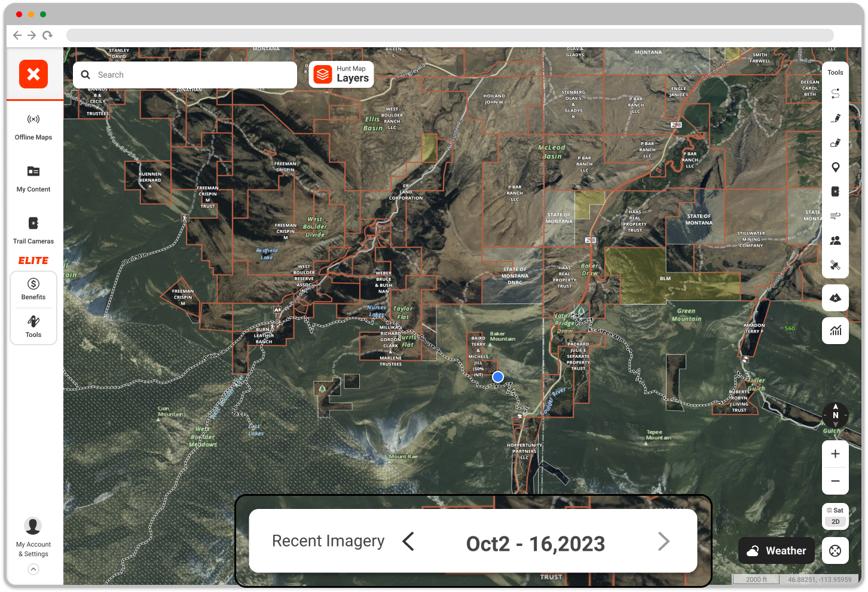Select the wind tool icon

[835, 216]
